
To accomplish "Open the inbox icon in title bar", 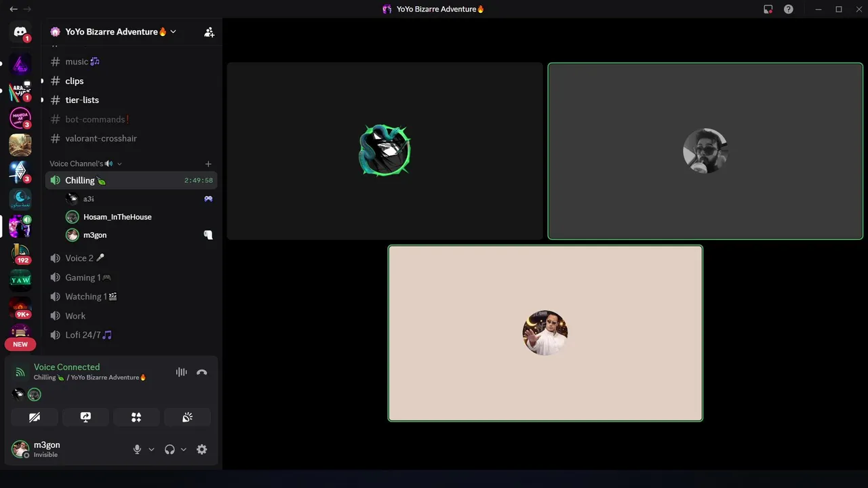I will tap(768, 9).
